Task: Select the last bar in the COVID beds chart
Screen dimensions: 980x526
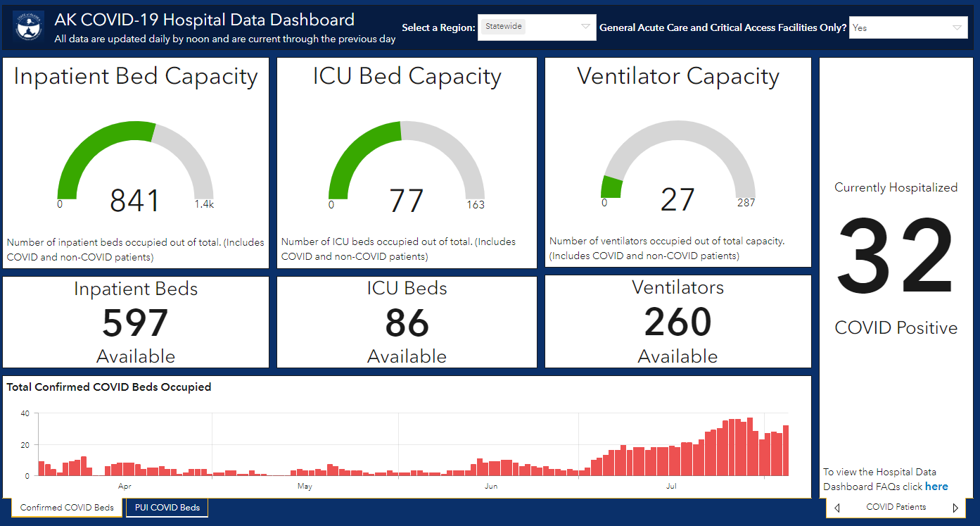Action: pos(786,451)
